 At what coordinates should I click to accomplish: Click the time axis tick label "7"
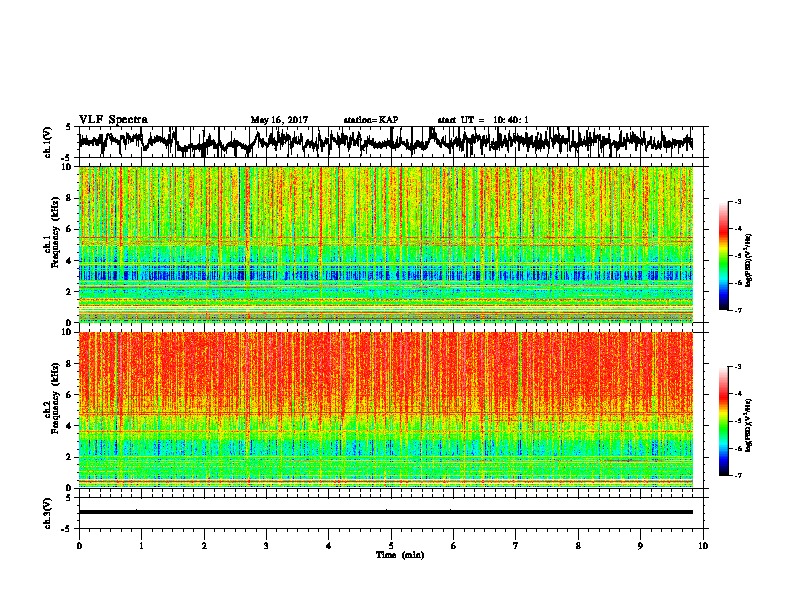[516, 546]
